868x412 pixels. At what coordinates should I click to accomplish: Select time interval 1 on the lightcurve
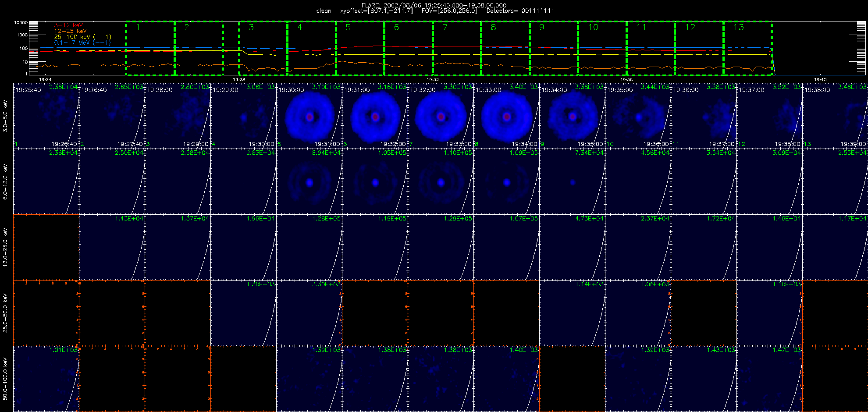[x=150, y=48]
